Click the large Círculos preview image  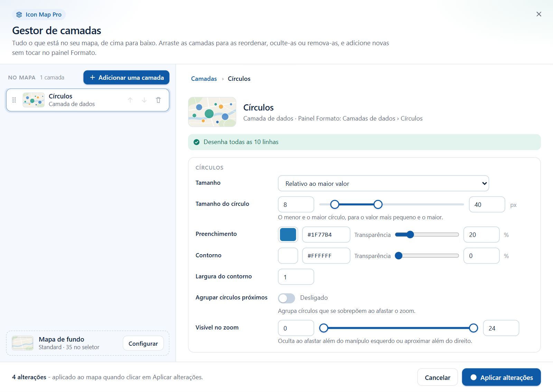[212, 112]
